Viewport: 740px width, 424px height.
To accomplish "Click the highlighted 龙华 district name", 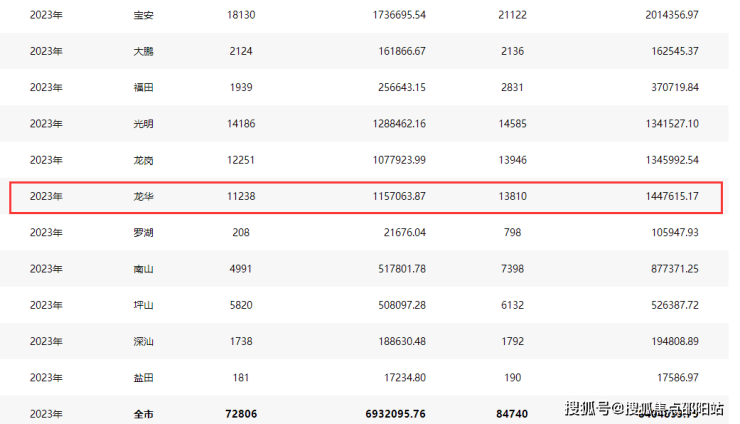I will pyautogui.click(x=143, y=197).
